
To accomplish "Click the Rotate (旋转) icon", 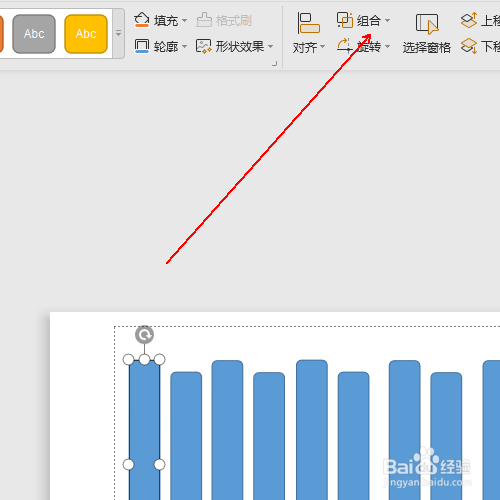I will [x=344, y=46].
